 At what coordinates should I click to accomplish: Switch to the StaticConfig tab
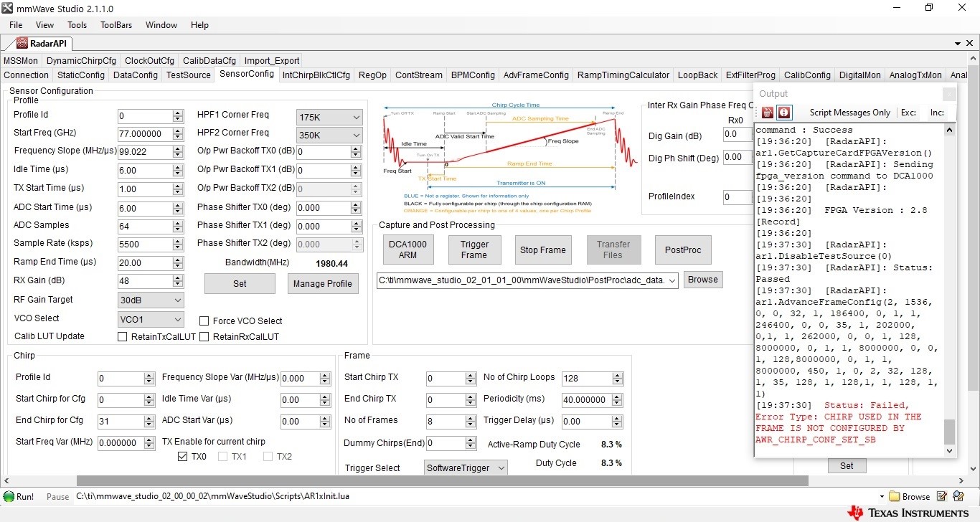[x=81, y=75]
